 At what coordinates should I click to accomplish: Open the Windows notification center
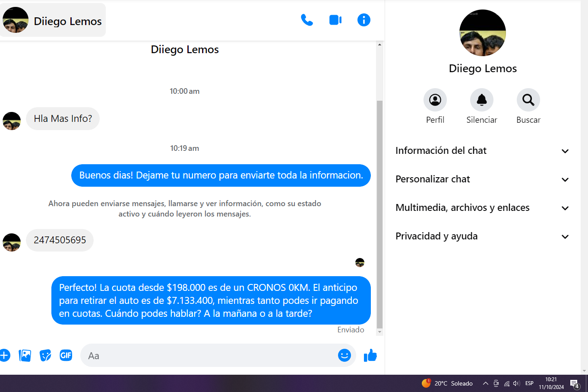pos(575,383)
